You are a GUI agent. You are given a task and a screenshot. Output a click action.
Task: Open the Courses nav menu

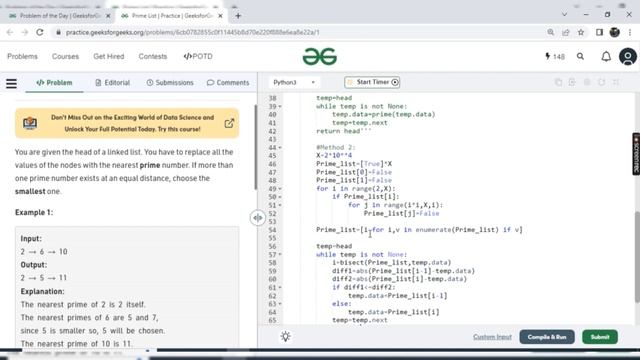click(65, 56)
